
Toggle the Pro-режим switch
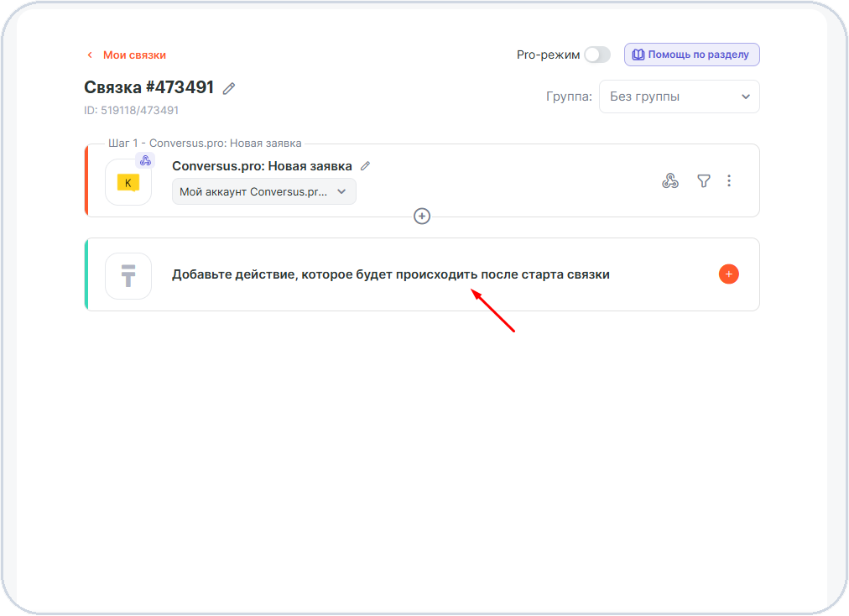(x=597, y=55)
